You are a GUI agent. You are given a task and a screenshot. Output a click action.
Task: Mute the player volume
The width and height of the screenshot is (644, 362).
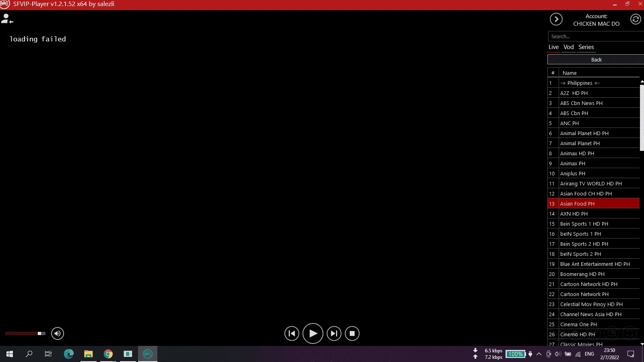[58, 333]
